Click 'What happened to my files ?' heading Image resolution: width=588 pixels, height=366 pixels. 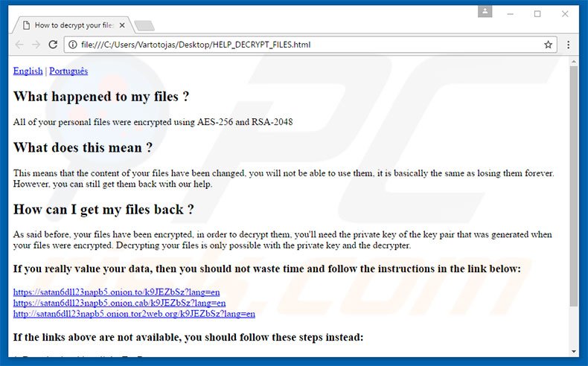tap(101, 97)
